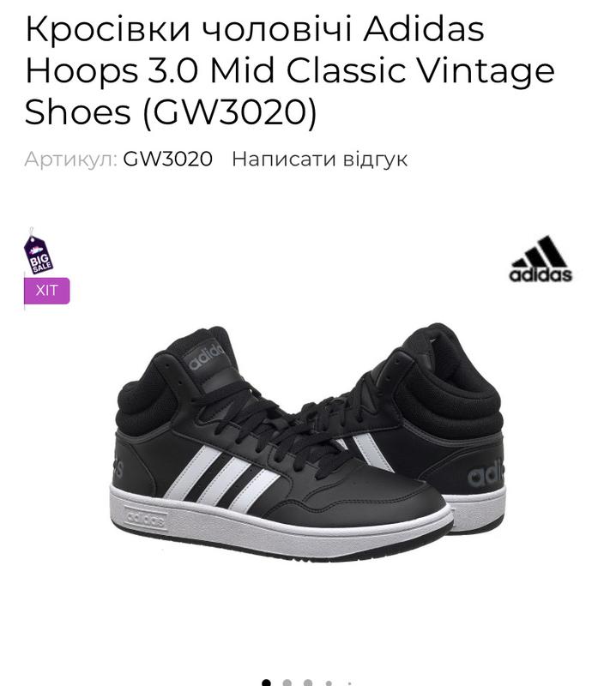Viewport: 616px width, 686px height.
Task: Click adidas heel logo on right shoe
Action: click(x=485, y=475)
